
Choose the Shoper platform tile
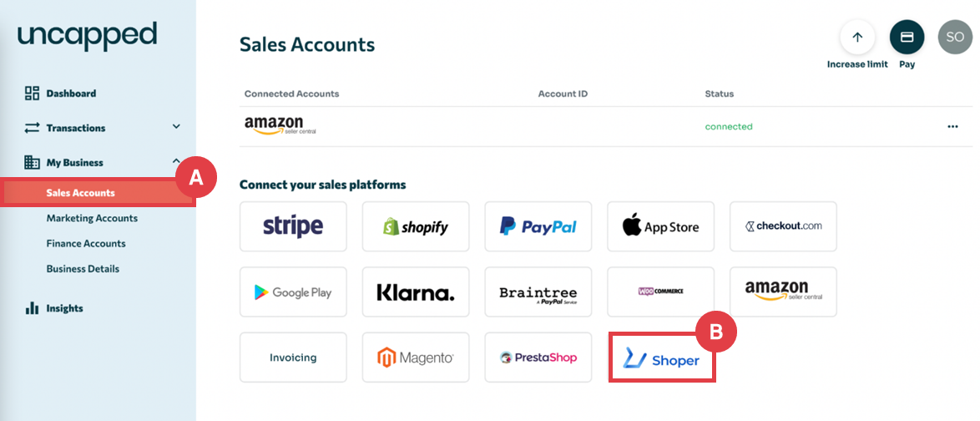pyautogui.click(x=661, y=358)
